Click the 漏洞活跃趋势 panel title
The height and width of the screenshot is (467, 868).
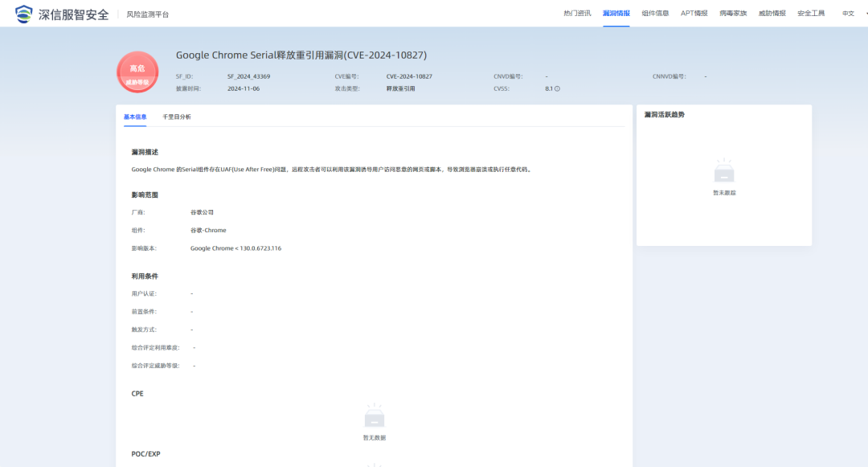[665, 114]
